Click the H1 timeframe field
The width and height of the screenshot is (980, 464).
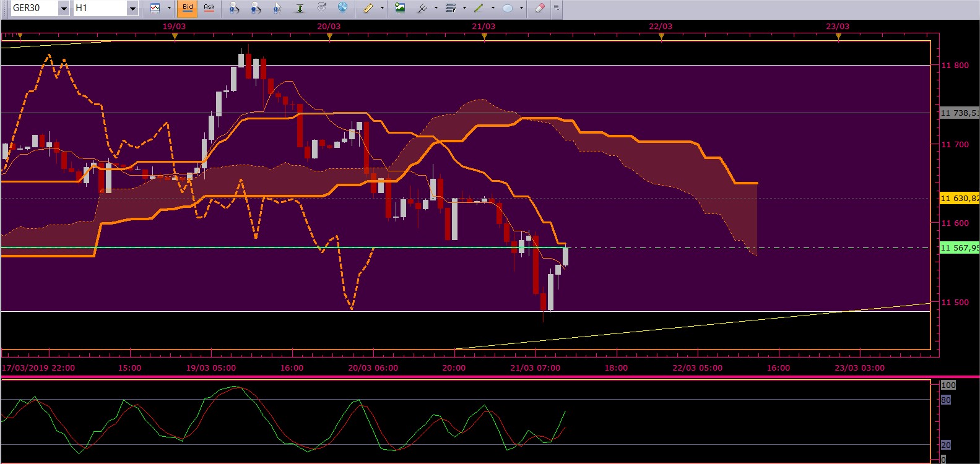[x=100, y=8]
